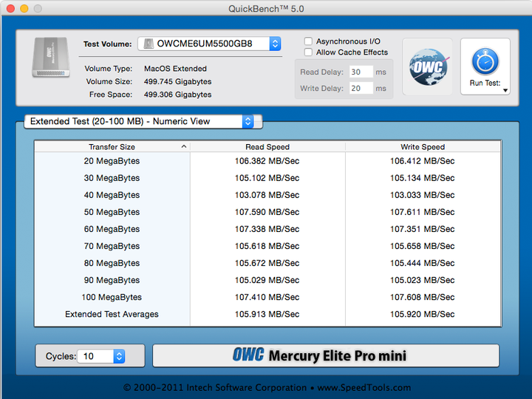
Task: Open the Test Volume dropdown
Action: [275, 44]
